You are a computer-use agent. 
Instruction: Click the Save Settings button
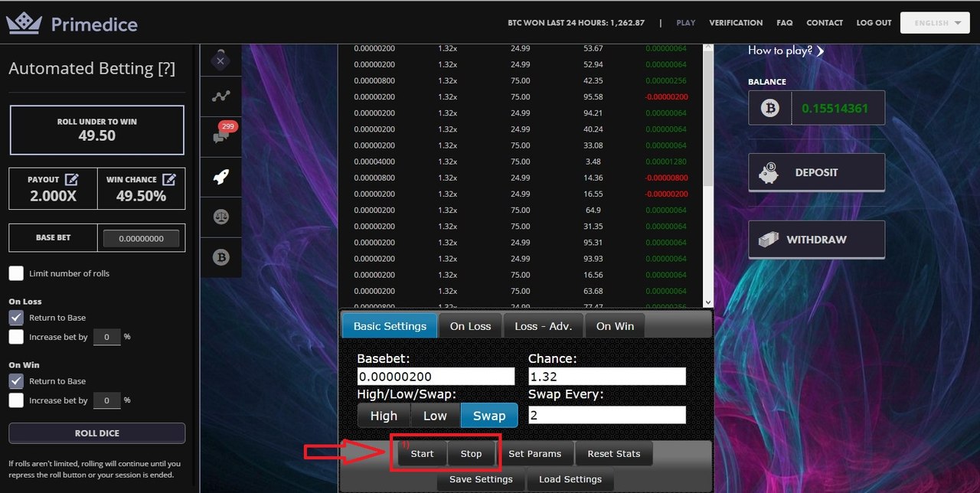coord(481,479)
